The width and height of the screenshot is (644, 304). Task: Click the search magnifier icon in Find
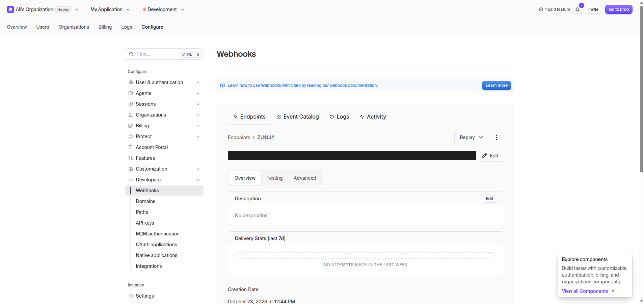tap(131, 54)
